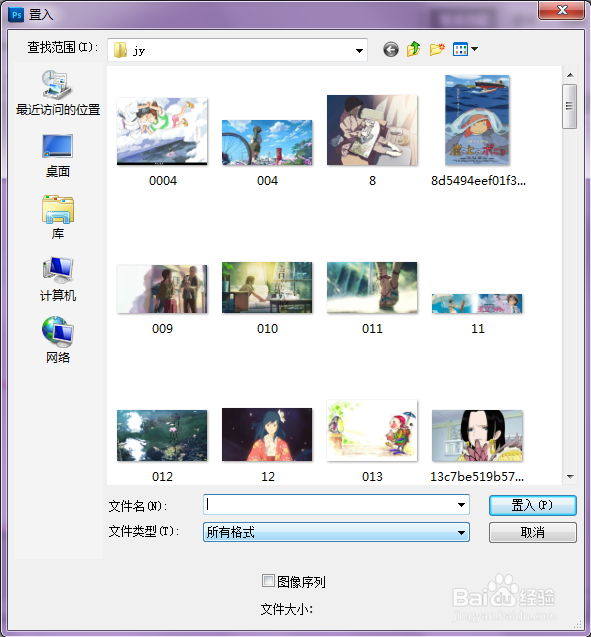Click the vertical scrollbar thumb

tap(569, 106)
